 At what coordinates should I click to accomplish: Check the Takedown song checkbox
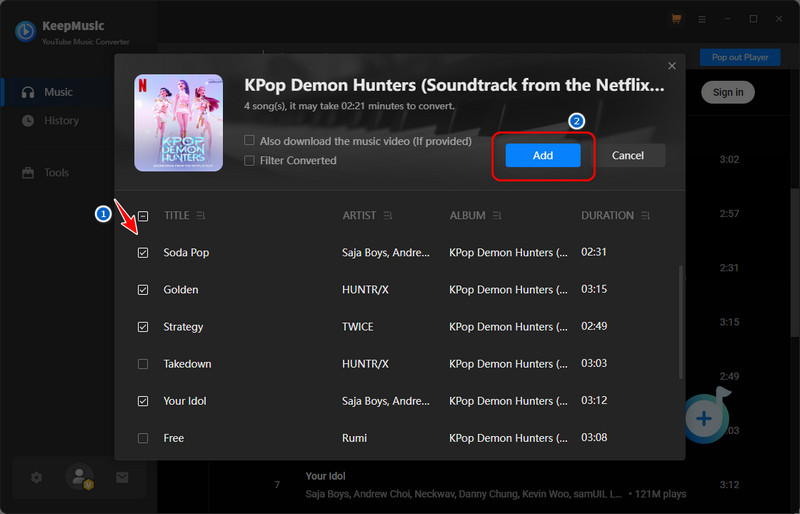click(x=143, y=364)
